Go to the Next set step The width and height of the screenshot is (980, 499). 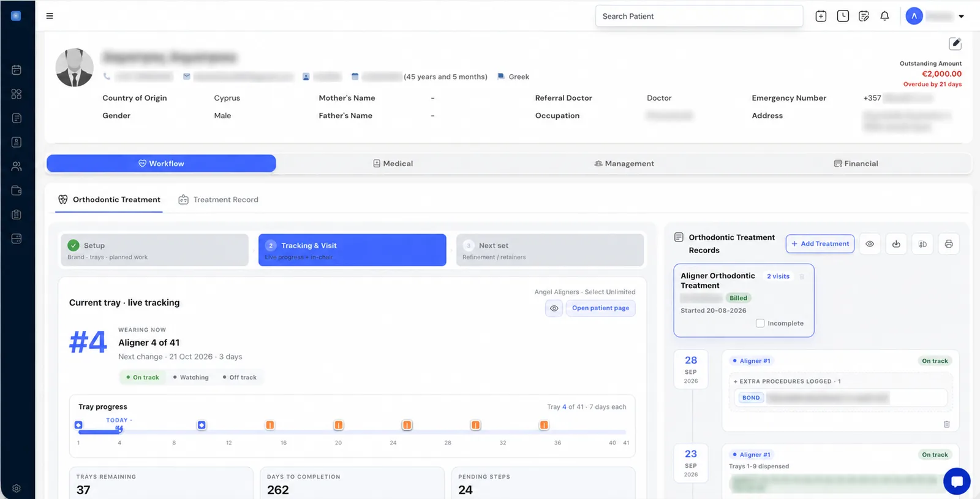550,250
